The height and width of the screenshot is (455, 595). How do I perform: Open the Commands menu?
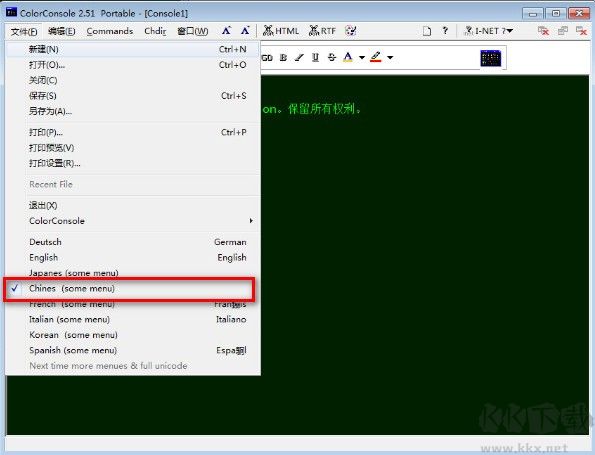[x=110, y=31]
